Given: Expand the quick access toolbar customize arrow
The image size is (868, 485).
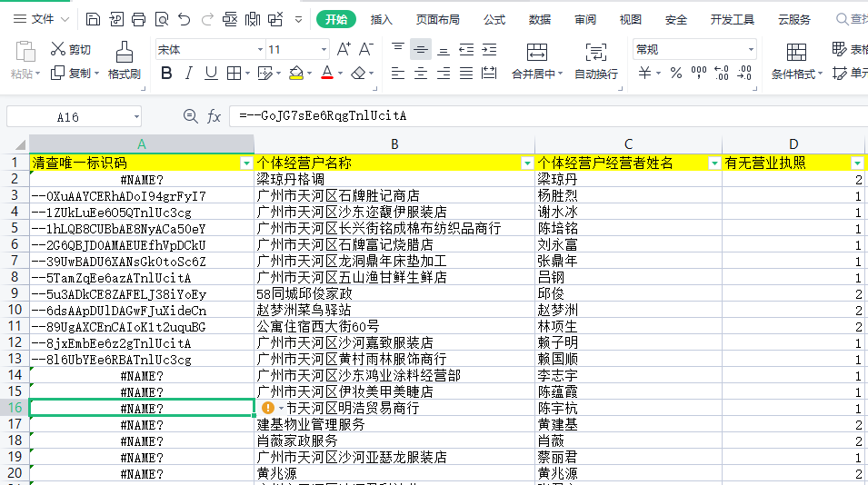Looking at the screenshot, I should coord(298,20).
